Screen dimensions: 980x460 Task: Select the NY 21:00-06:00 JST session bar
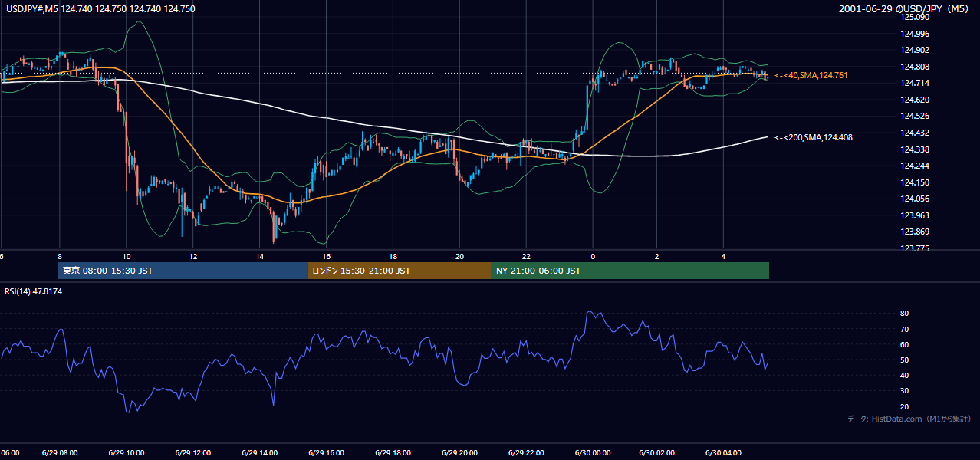pos(630,271)
